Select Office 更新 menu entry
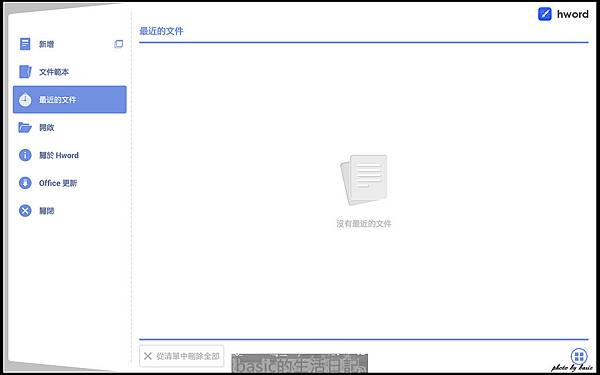 (x=70, y=183)
